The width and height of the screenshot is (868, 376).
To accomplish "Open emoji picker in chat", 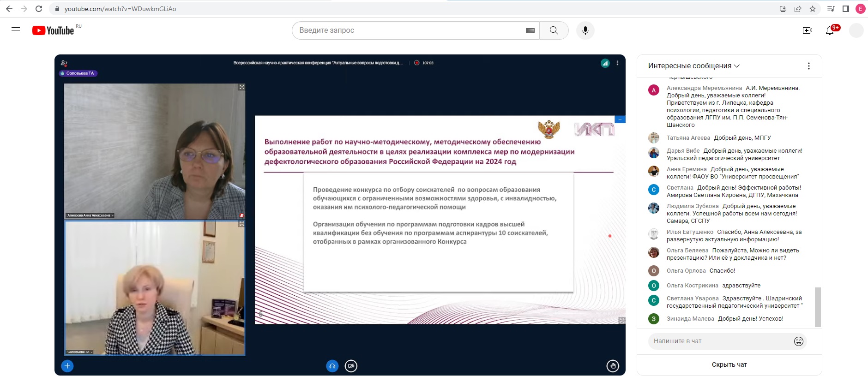I will coord(799,341).
